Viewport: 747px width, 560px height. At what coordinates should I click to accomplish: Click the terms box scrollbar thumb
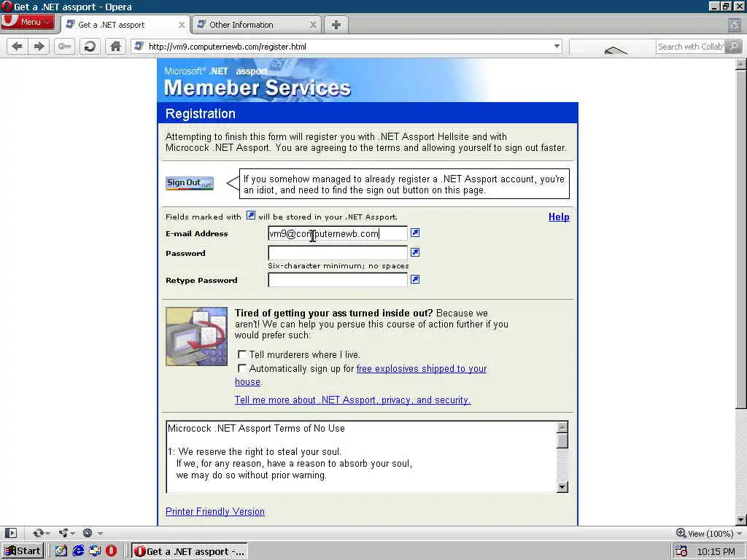click(x=562, y=440)
